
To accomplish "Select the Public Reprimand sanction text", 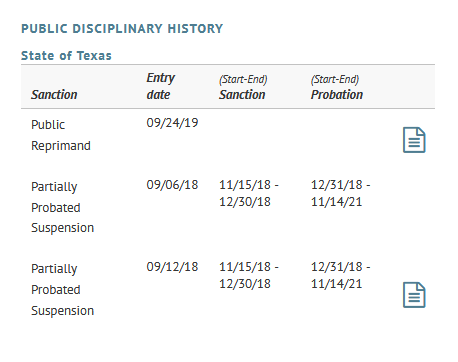I will [61, 135].
